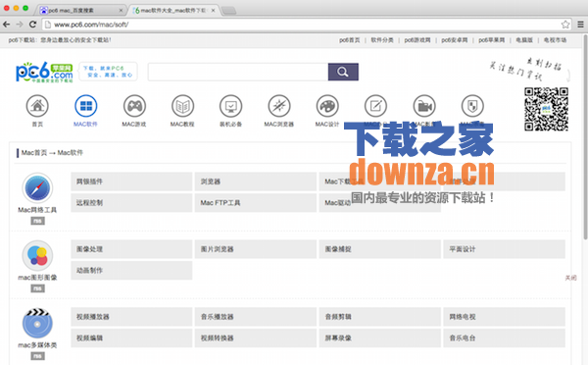This screenshot has width=588, height=365.
Task: Open the 软件分类 top link
Action: pyautogui.click(x=382, y=40)
